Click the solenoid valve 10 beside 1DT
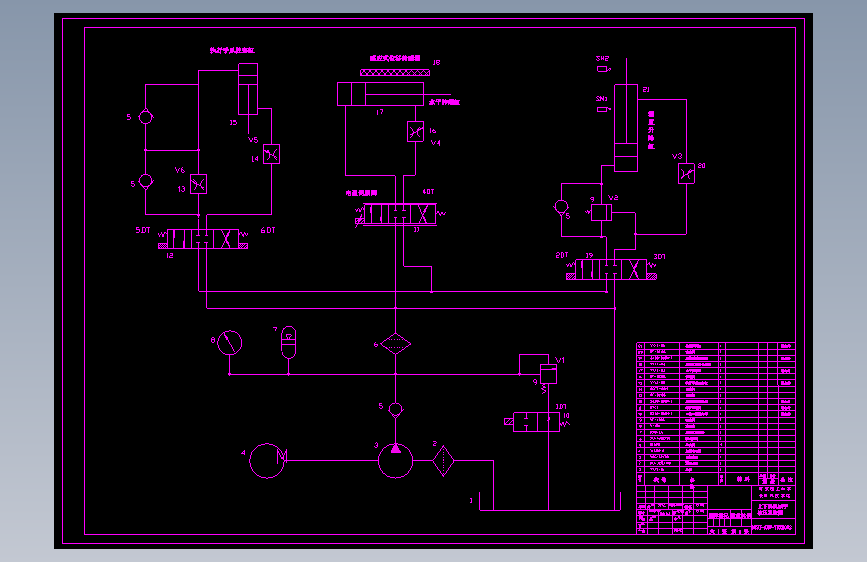 (x=536, y=422)
